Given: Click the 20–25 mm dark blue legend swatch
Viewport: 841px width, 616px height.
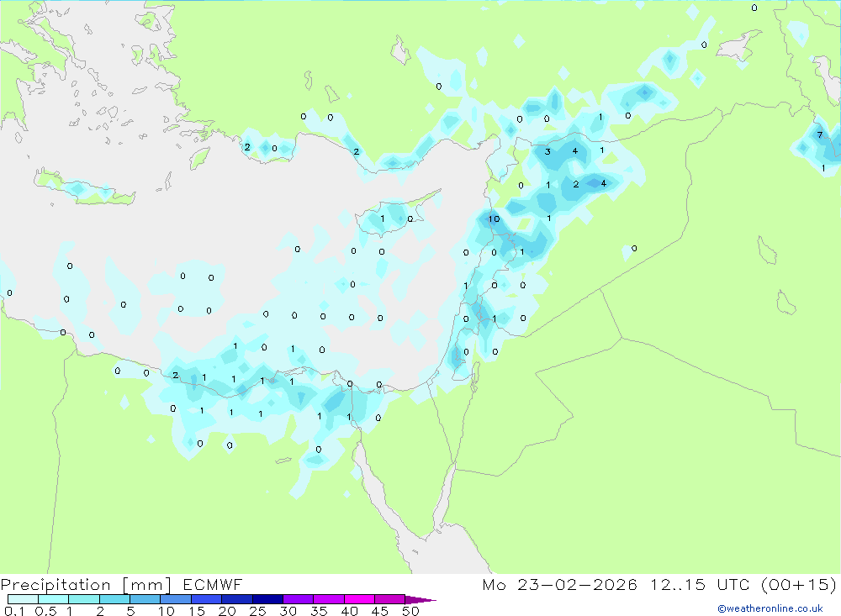Looking at the screenshot, I should pyautogui.click(x=236, y=599).
